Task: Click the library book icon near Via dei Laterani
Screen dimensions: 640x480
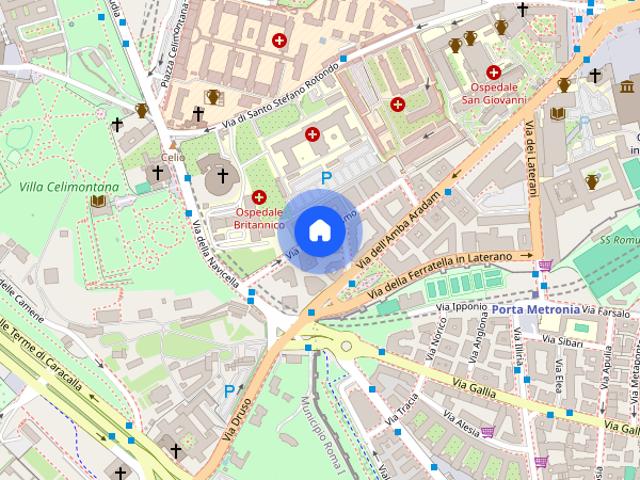Action: point(558,113)
